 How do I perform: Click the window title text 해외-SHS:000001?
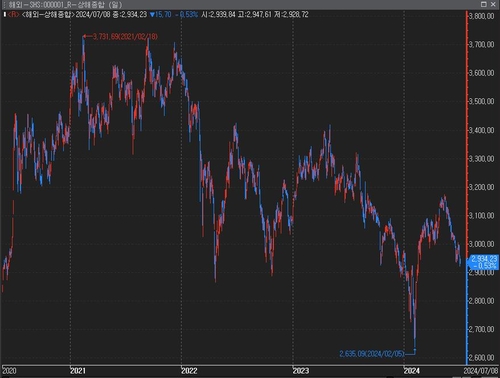click(x=38, y=5)
